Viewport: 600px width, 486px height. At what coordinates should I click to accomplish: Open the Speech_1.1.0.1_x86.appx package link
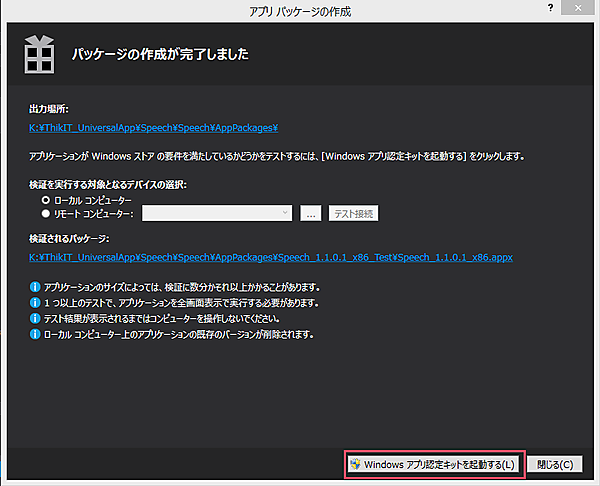[x=271, y=257]
